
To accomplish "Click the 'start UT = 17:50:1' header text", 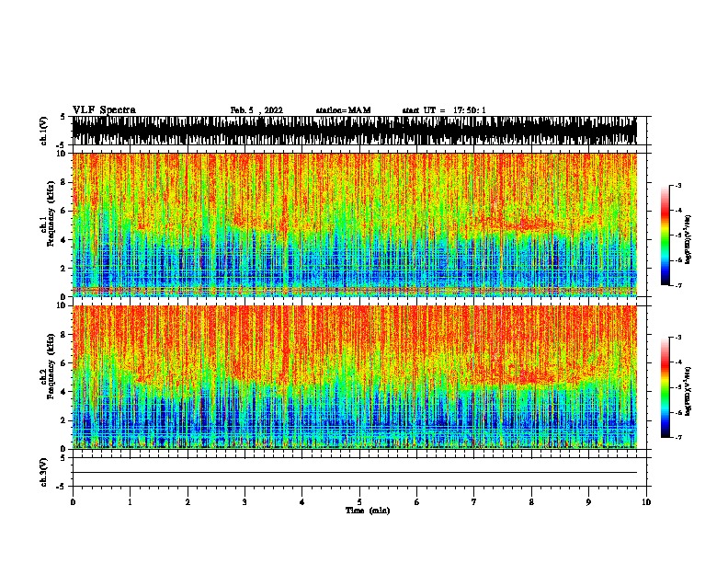I will tap(444, 110).
